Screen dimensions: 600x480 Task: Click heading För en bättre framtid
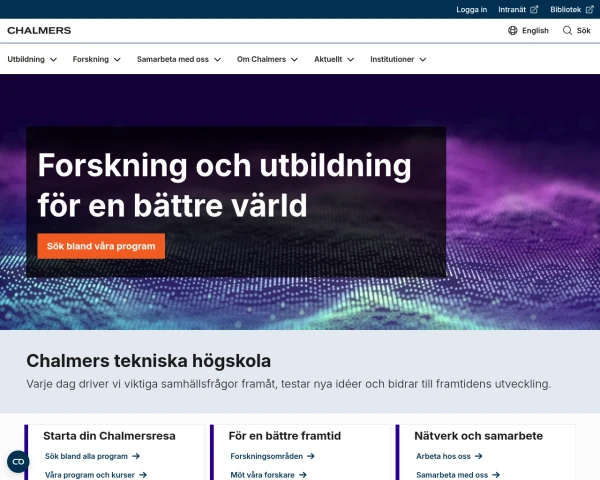point(285,436)
